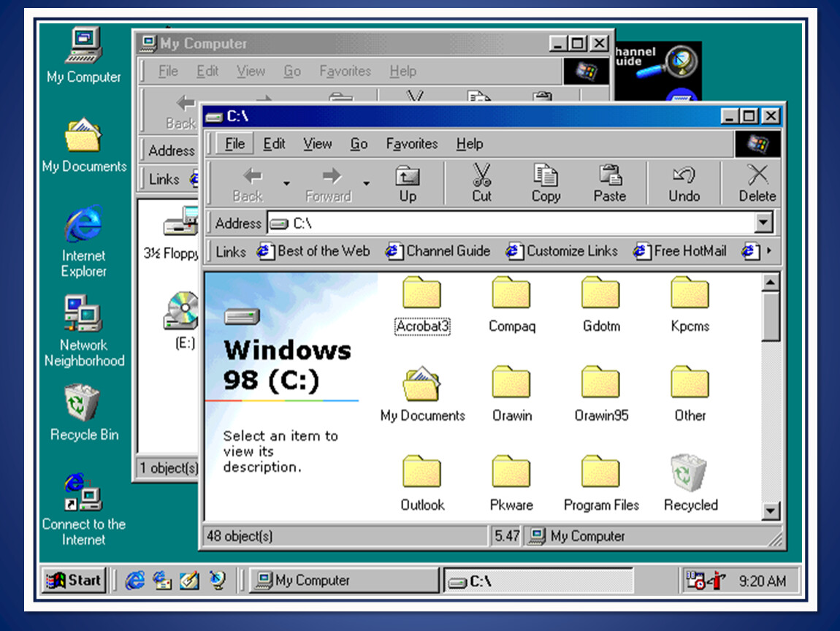Click the Copy toolbar button
Image resolution: width=840 pixels, height=631 pixels.
546,183
